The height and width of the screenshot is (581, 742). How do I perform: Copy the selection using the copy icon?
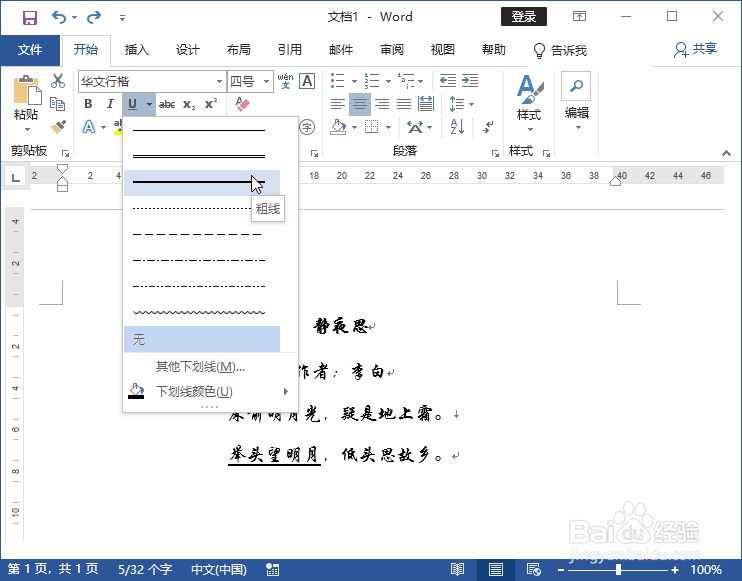point(58,104)
